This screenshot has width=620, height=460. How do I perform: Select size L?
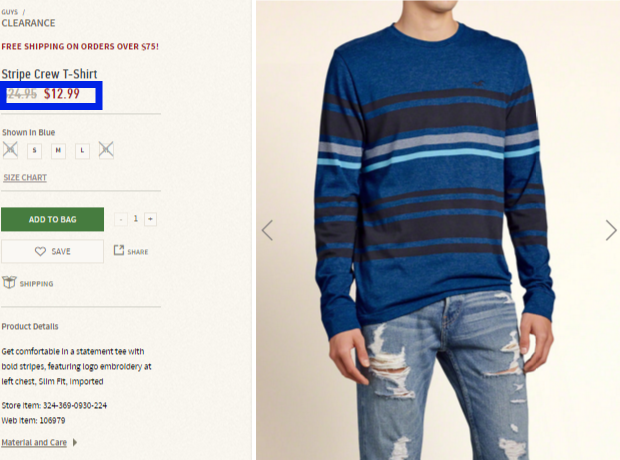(x=82, y=150)
